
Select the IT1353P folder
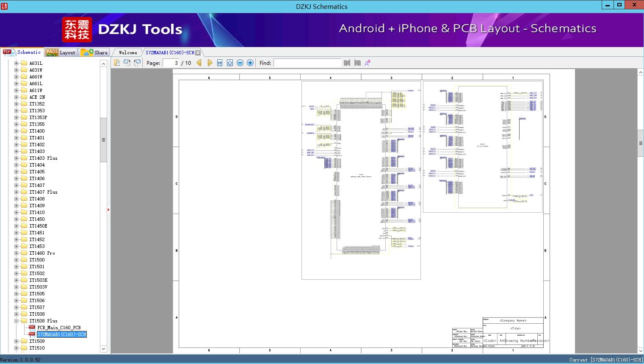[x=38, y=117]
